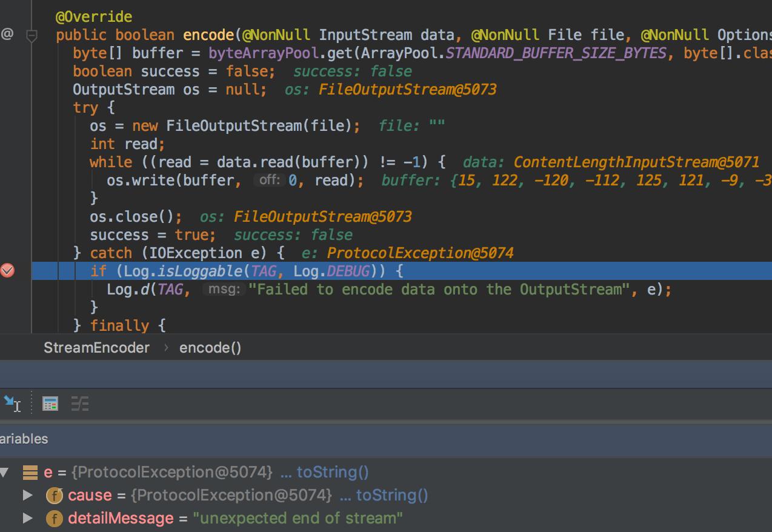Click the 'finally' keyword
772x532 pixels.
tap(119, 326)
